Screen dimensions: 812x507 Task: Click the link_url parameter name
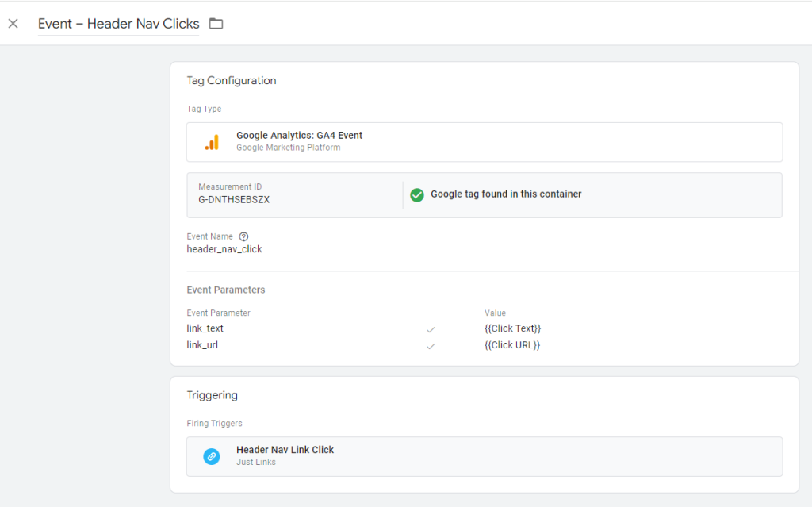tap(202, 345)
